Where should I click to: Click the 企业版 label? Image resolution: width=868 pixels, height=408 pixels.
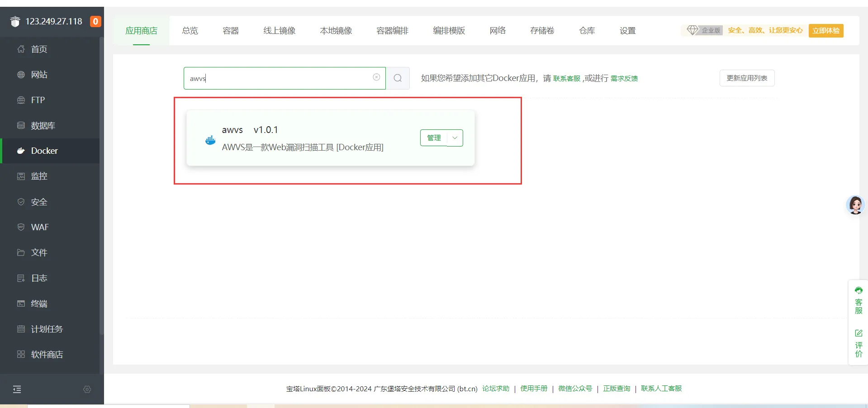point(711,30)
